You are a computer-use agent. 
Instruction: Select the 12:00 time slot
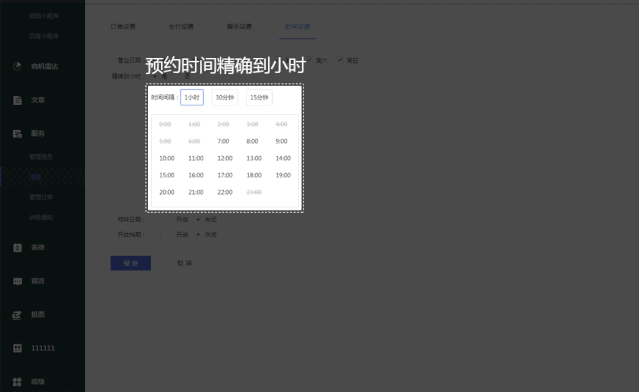(x=225, y=159)
